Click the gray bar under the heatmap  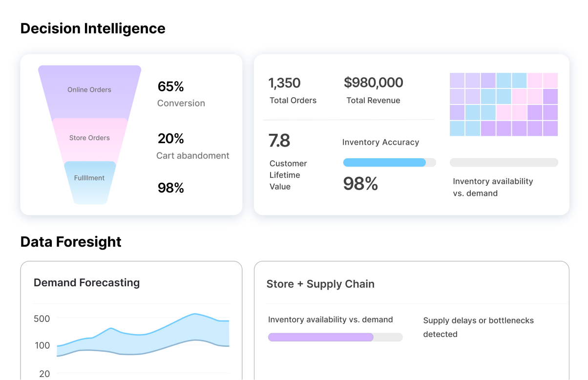504,163
